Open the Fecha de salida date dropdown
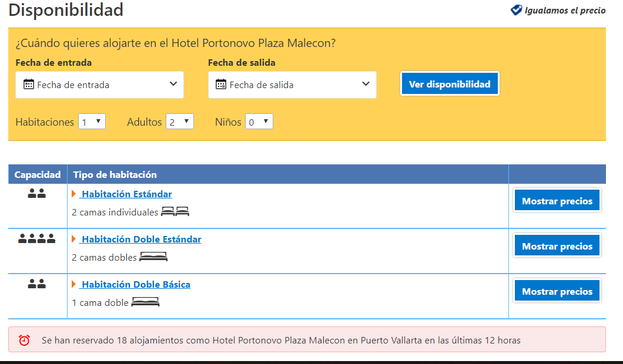The image size is (623, 364). (292, 85)
